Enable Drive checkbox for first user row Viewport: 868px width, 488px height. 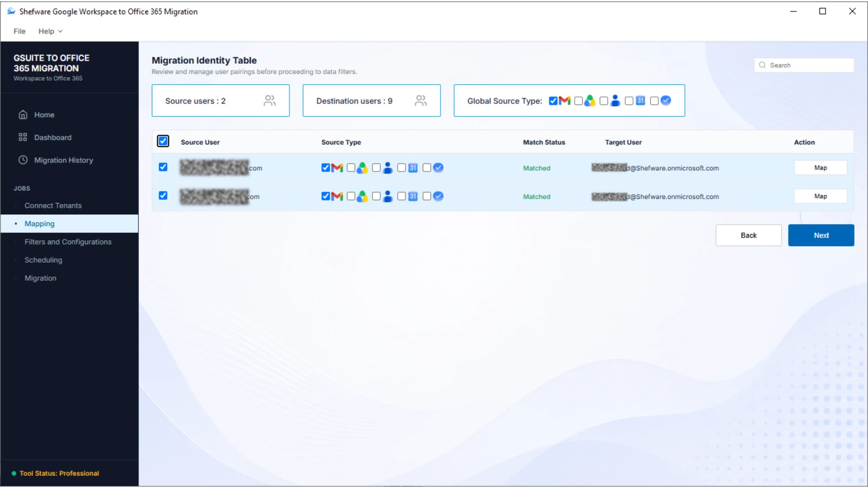tap(351, 168)
